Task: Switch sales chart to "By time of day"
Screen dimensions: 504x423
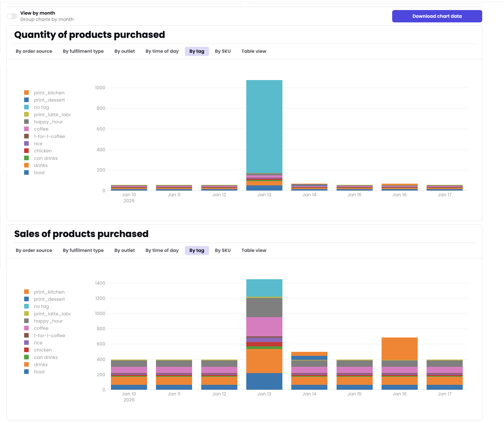Action: [x=162, y=250]
